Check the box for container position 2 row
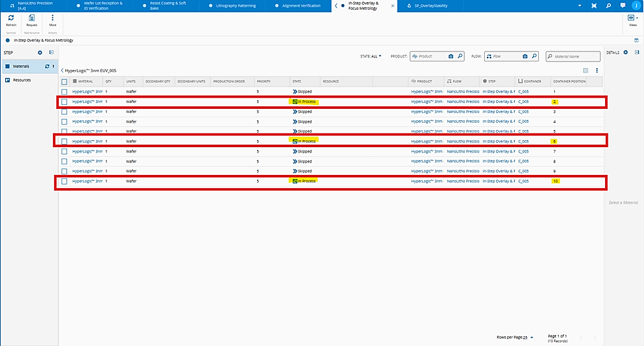 click(x=64, y=102)
